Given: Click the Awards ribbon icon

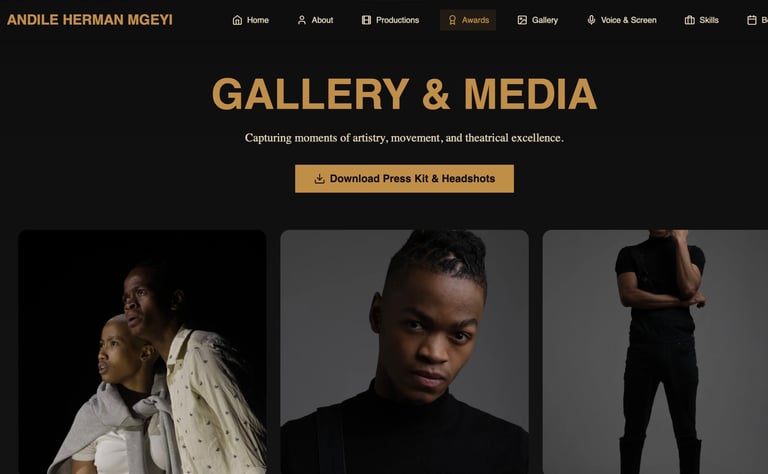Looking at the screenshot, I should click(452, 20).
